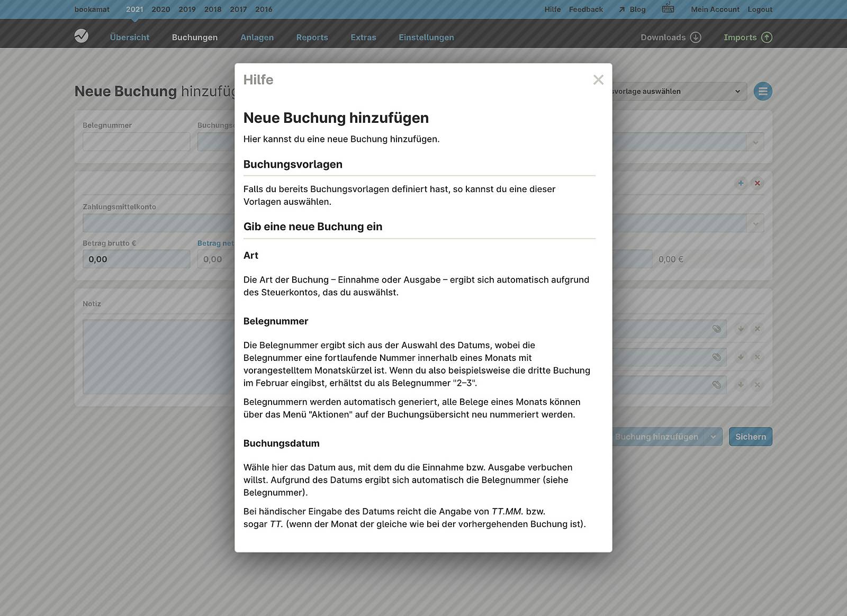Click the Hilfe link in top bar
Screen dimensions: 847x616
point(553,10)
